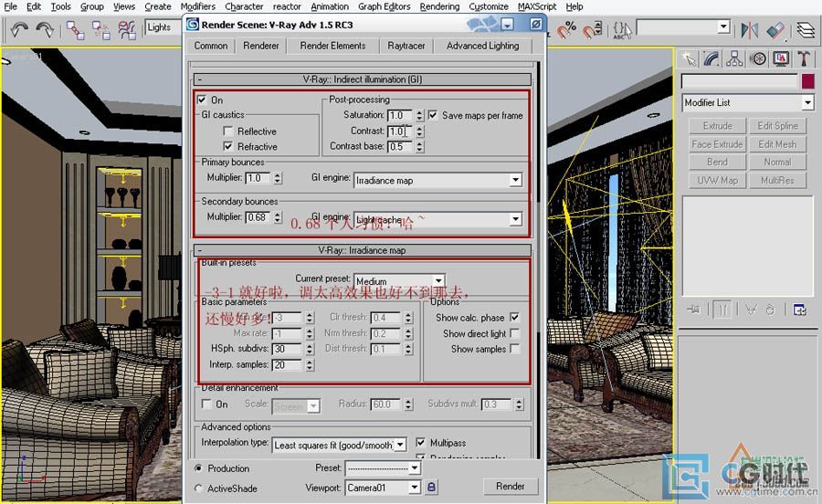The image size is (822, 504).
Task: Collapse the V-Ray Irradiance map rollout
Action: coord(363,250)
